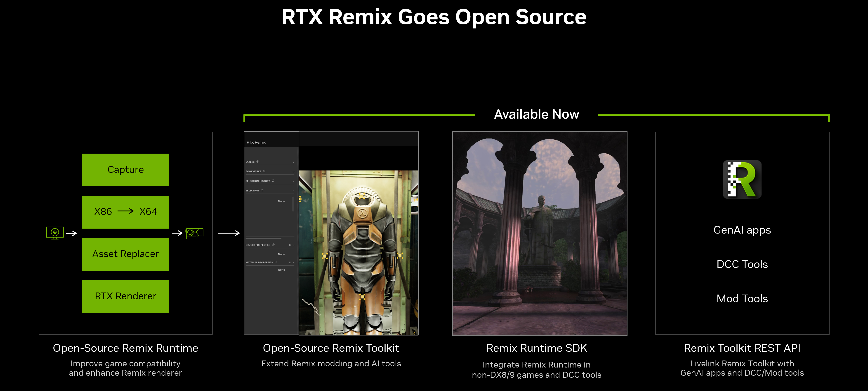Expand the Layers section
The image size is (868, 391).
click(x=293, y=162)
